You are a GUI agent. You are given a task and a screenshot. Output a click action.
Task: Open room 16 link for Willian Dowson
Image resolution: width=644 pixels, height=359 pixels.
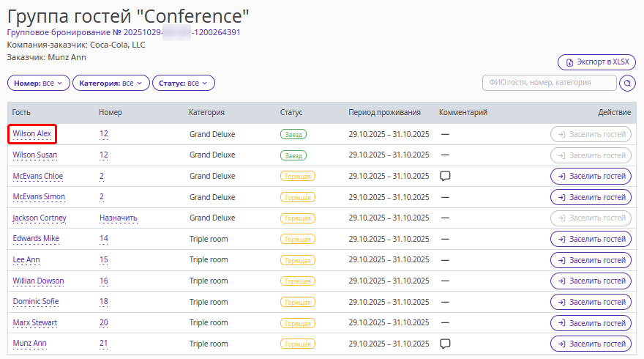103,281
